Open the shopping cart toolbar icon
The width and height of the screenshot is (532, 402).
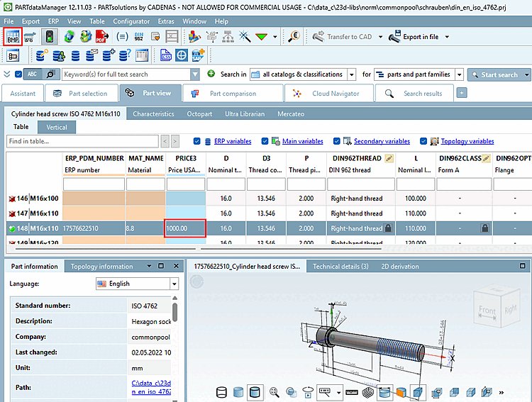click(30, 37)
